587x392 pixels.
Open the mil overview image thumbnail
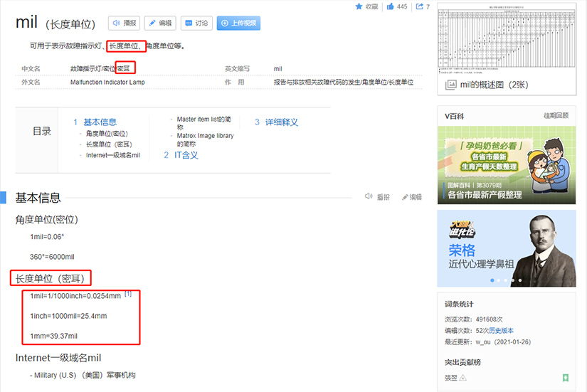(x=507, y=39)
